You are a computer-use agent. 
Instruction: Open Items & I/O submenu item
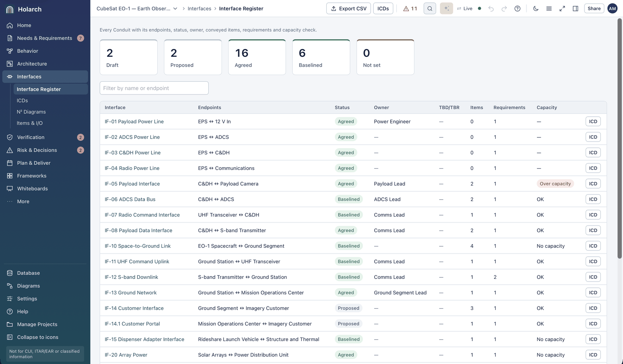tap(51, 123)
